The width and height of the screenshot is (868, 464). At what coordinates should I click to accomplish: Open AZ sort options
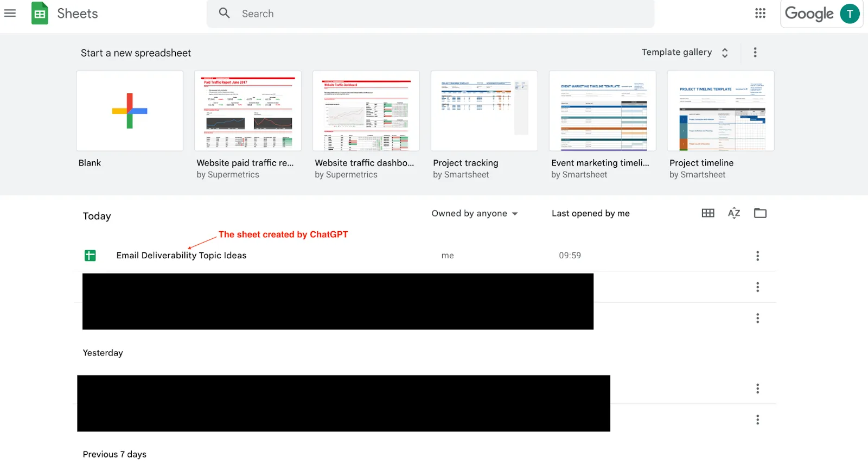734,213
